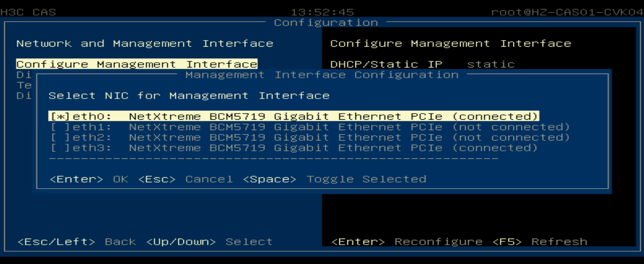The width and height of the screenshot is (644, 264).
Task: Click the F5 Refresh option
Action: [540, 242]
